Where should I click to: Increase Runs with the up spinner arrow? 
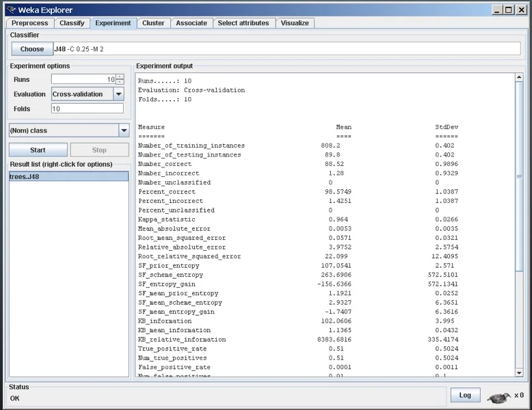120,77
